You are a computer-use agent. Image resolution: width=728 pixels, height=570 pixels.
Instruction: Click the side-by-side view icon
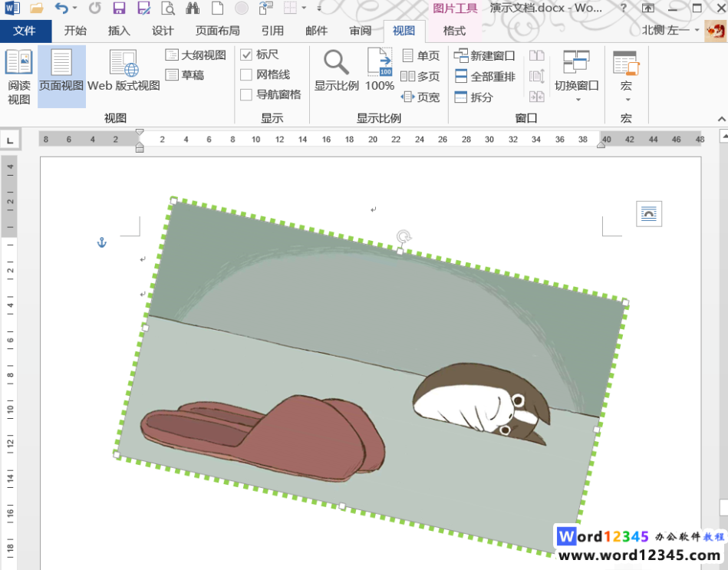(537, 56)
